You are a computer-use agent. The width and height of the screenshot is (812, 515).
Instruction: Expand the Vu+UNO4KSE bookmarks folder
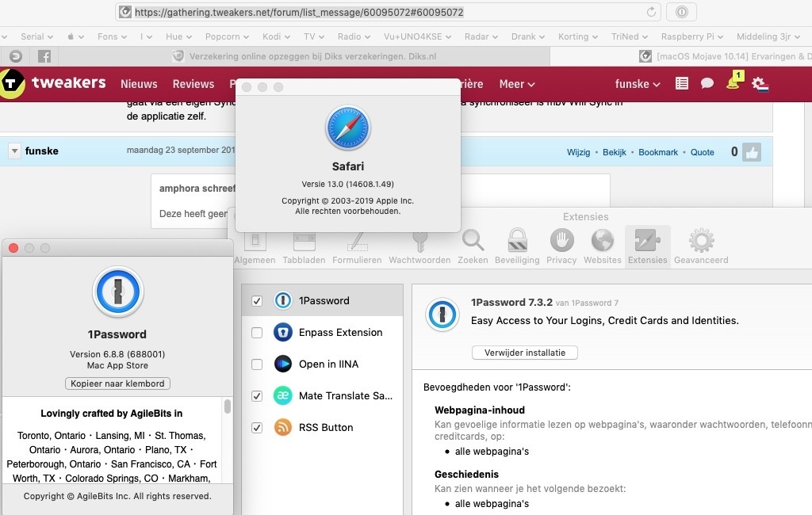[417, 36]
